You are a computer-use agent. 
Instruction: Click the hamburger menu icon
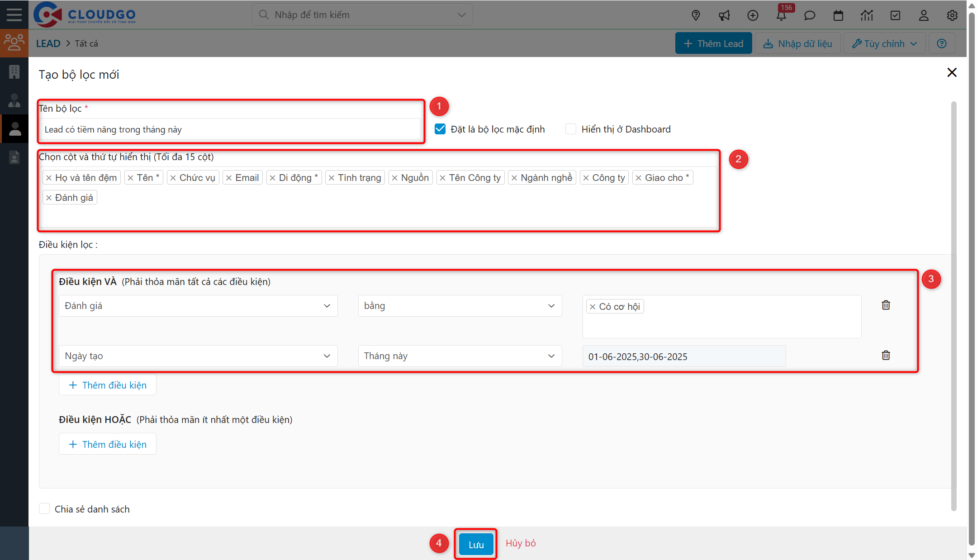[x=14, y=14]
